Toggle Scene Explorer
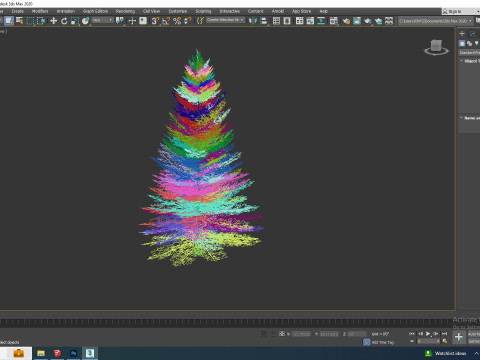Viewport: 480px width, 360px height. (x=276, y=21)
